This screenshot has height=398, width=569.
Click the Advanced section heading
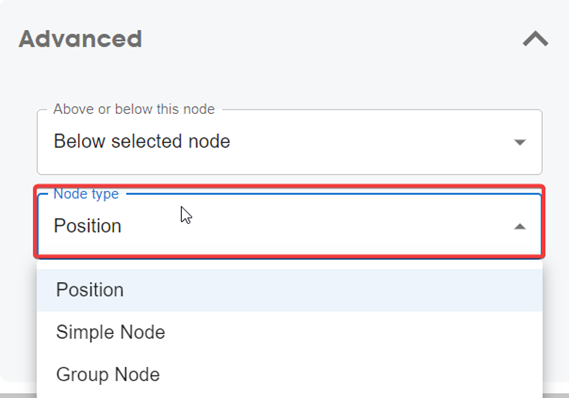[x=80, y=39]
